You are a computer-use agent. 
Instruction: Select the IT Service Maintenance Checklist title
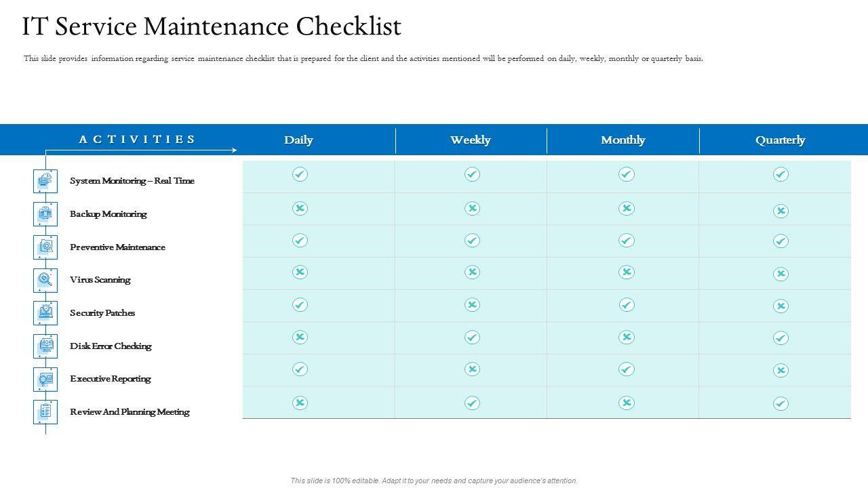pyautogui.click(x=212, y=26)
